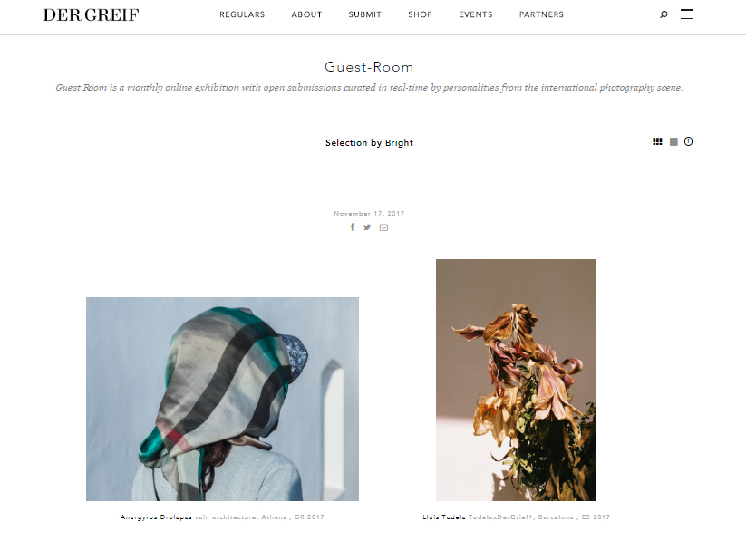Click the Guest-Room page heading
The height and width of the screenshot is (560, 746).
click(369, 67)
